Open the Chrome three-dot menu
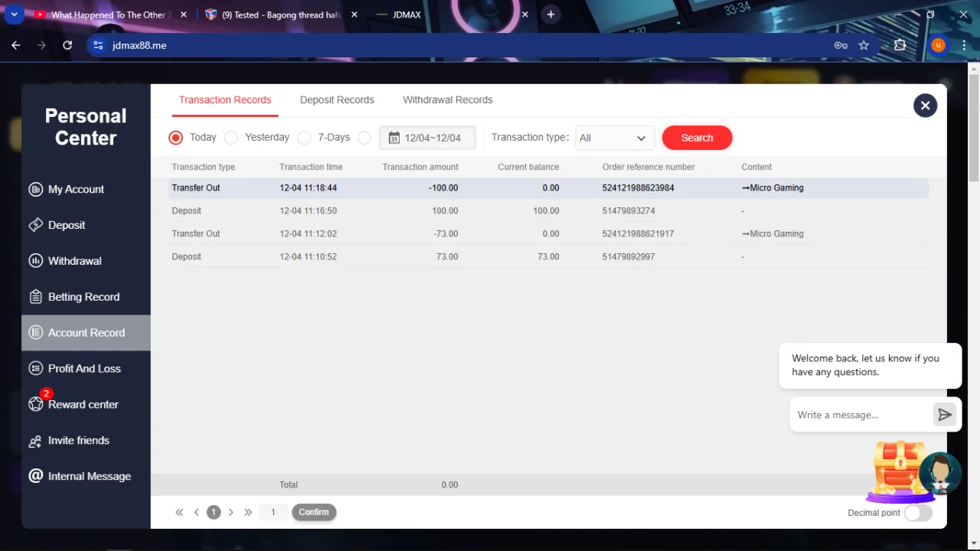The height and width of the screenshot is (551, 980). click(963, 45)
